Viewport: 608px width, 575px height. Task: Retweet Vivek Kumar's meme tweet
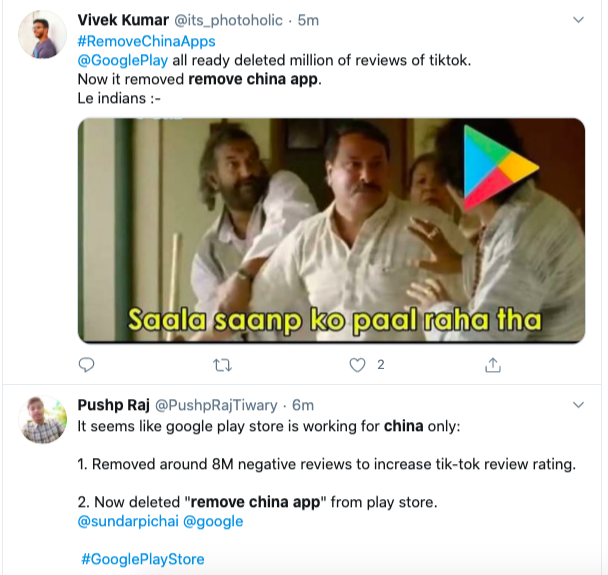click(x=222, y=365)
